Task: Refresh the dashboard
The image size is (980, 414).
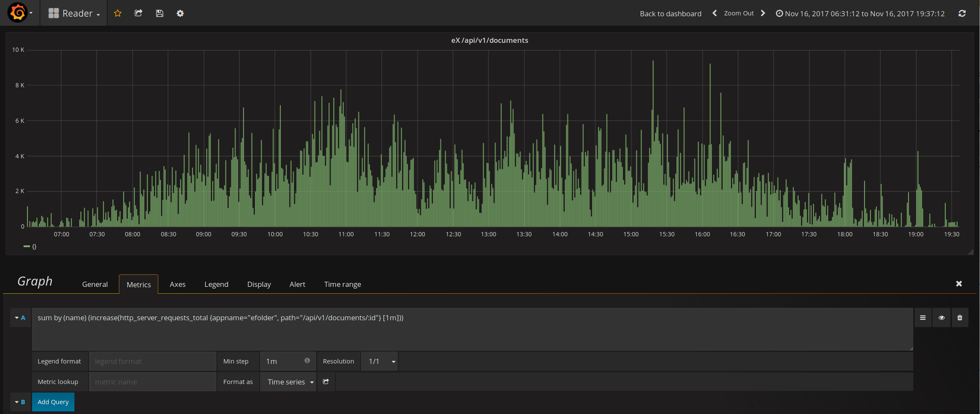Action: click(962, 13)
